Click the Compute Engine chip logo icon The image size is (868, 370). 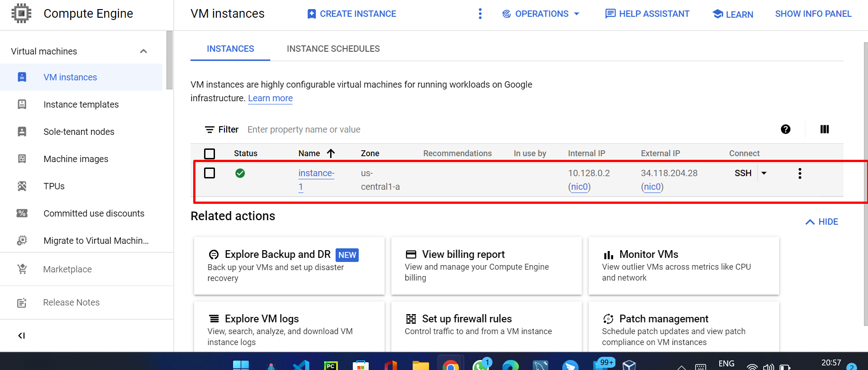tap(21, 14)
